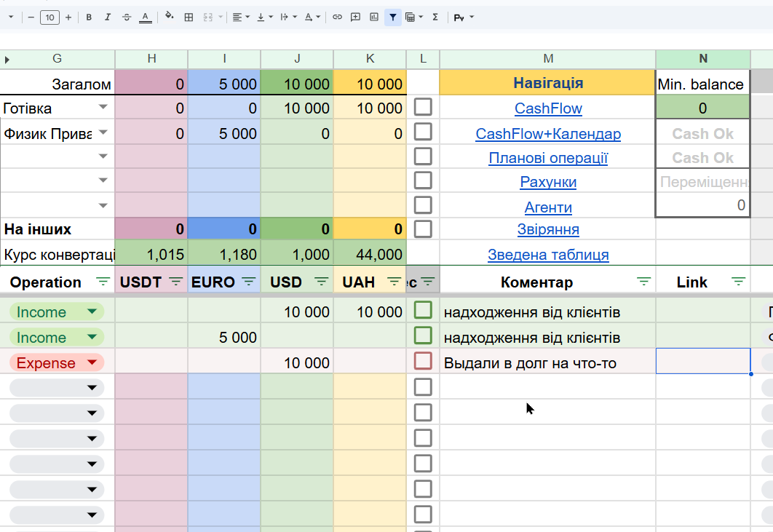The width and height of the screenshot is (773, 532).
Task: Open filter on UAH column
Action: pos(395,282)
